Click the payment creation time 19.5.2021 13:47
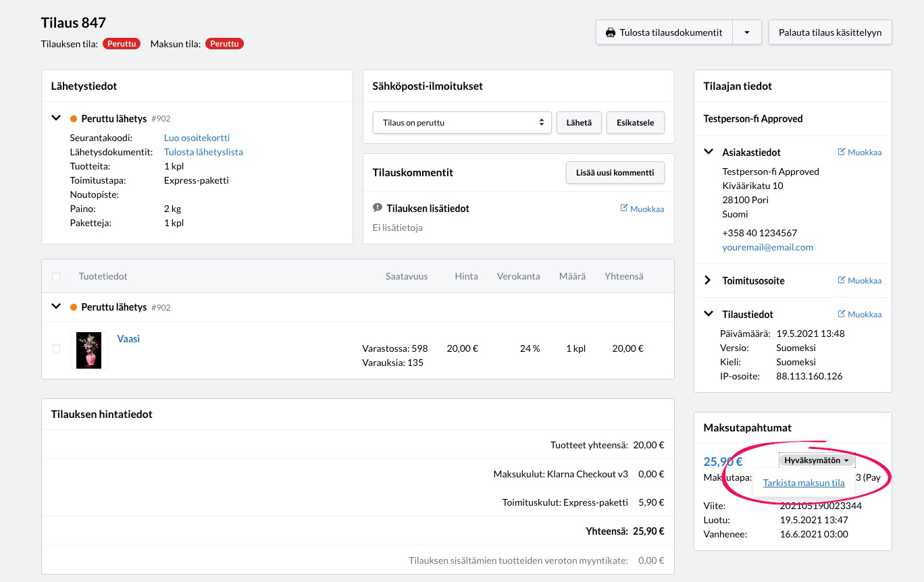Screen dimensions: 924x582 pos(814,520)
